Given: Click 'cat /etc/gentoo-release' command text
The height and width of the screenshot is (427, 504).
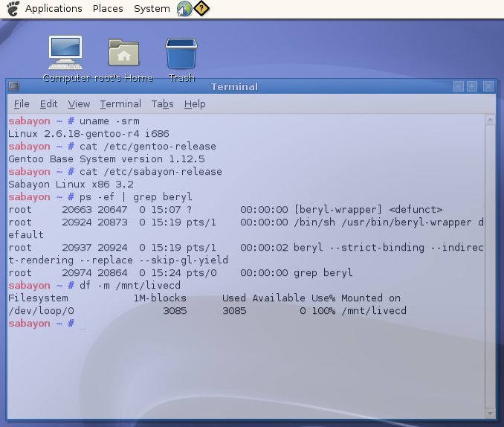Looking at the screenshot, I should [148, 147].
